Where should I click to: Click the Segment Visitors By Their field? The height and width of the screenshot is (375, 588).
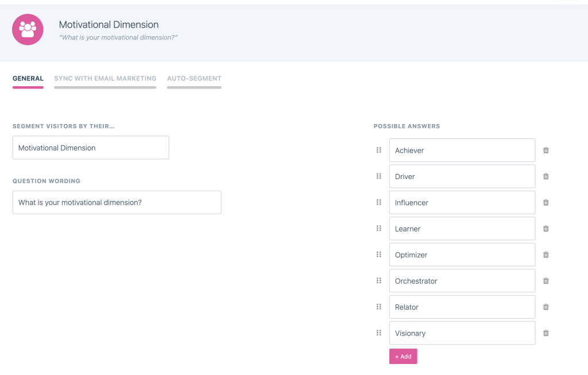click(91, 148)
